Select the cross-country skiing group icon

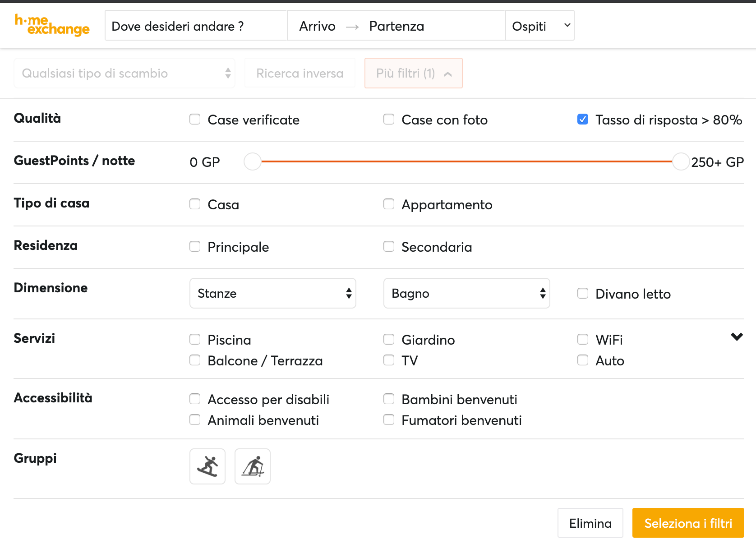coord(253,466)
